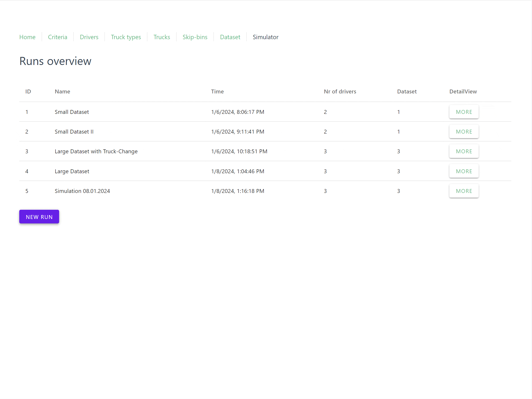Select the Simulator nav item
The width and height of the screenshot is (532, 399).
pos(266,37)
